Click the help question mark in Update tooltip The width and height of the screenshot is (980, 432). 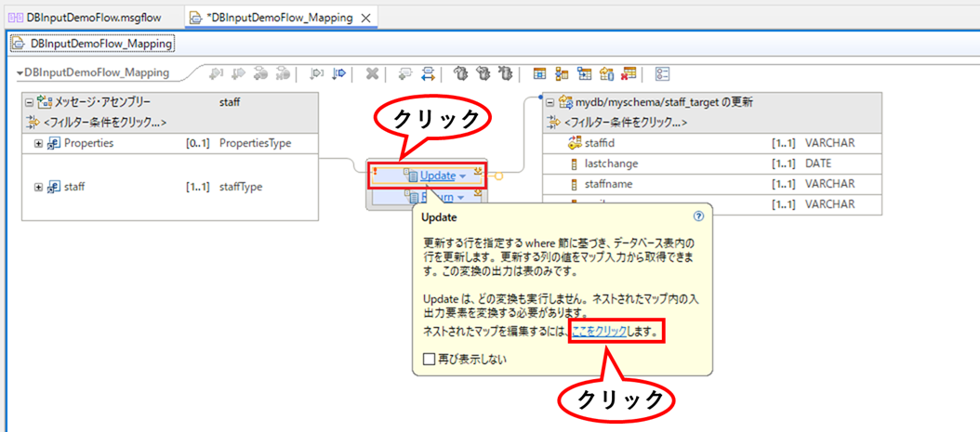point(699,216)
